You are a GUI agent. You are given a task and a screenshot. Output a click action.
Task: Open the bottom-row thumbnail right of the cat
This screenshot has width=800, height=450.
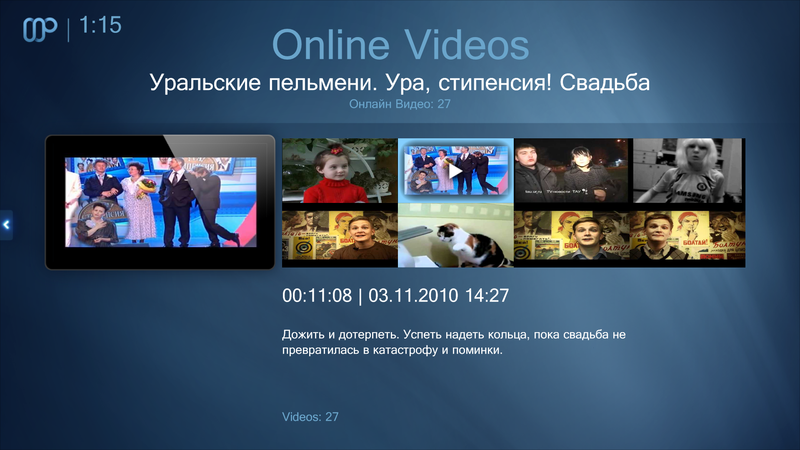pyautogui.click(x=572, y=238)
